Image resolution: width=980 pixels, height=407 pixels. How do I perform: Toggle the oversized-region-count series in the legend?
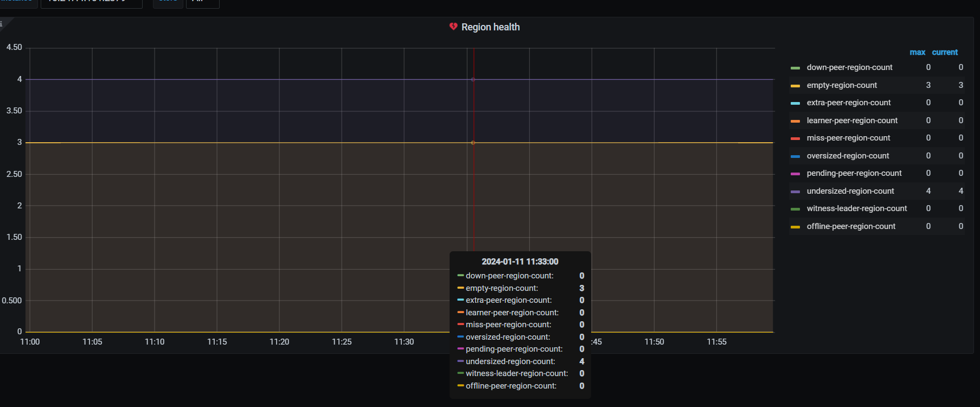pyautogui.click(x=848, y=156)
